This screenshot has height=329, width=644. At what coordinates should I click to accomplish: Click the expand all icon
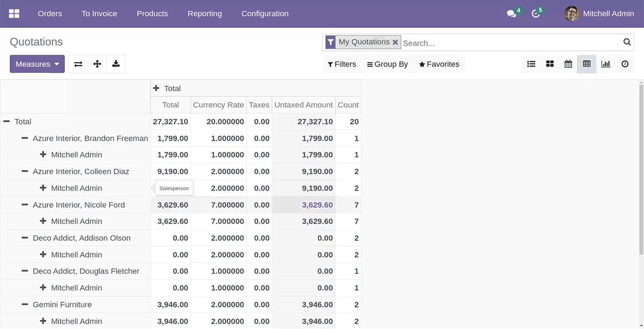pyautogui.click(x=97, y=64)
